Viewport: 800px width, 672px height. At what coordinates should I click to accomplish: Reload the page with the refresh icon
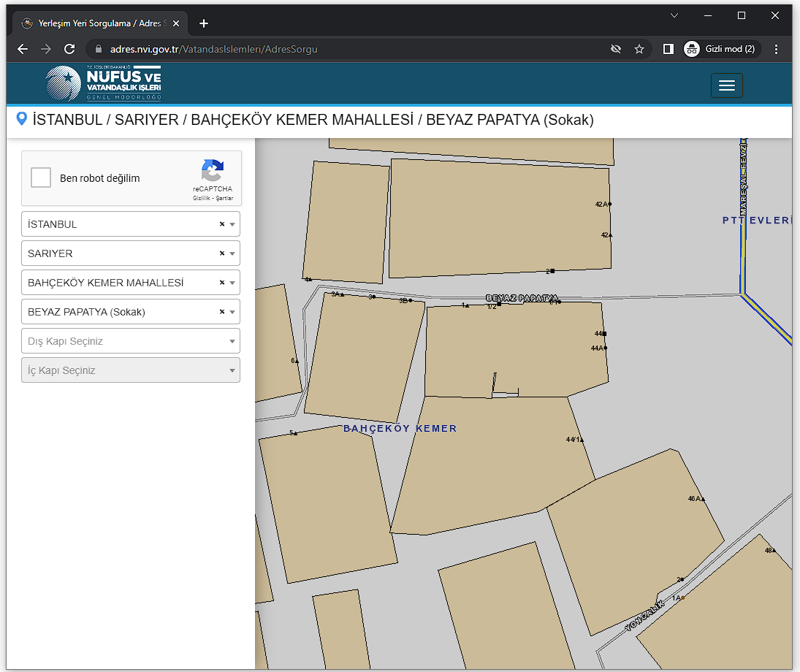tap(69, 49)
